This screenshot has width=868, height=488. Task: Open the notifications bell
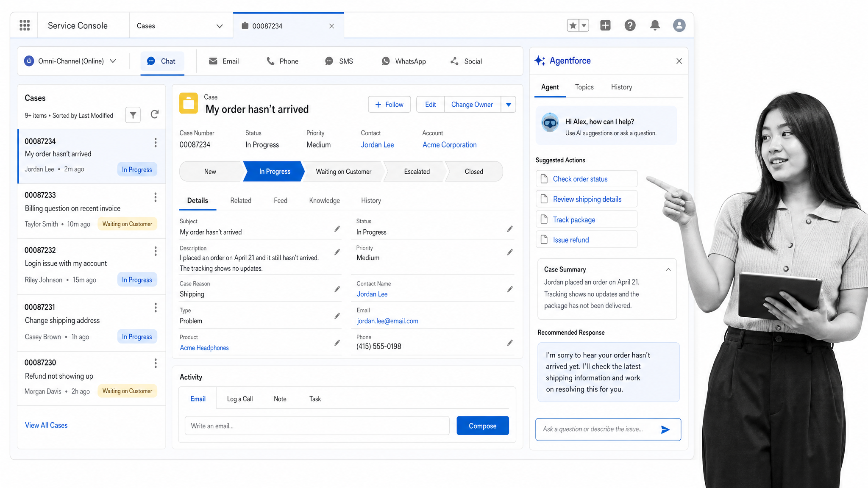[655, 25]
